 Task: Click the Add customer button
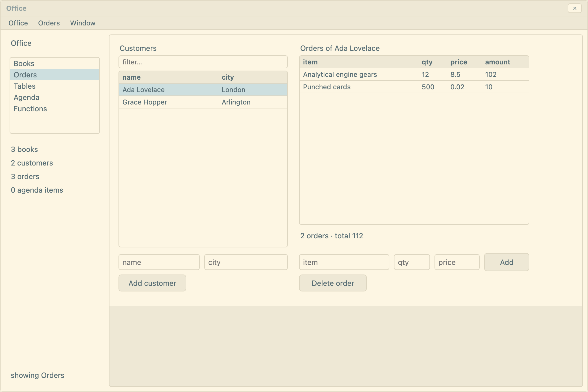(152, 283)
